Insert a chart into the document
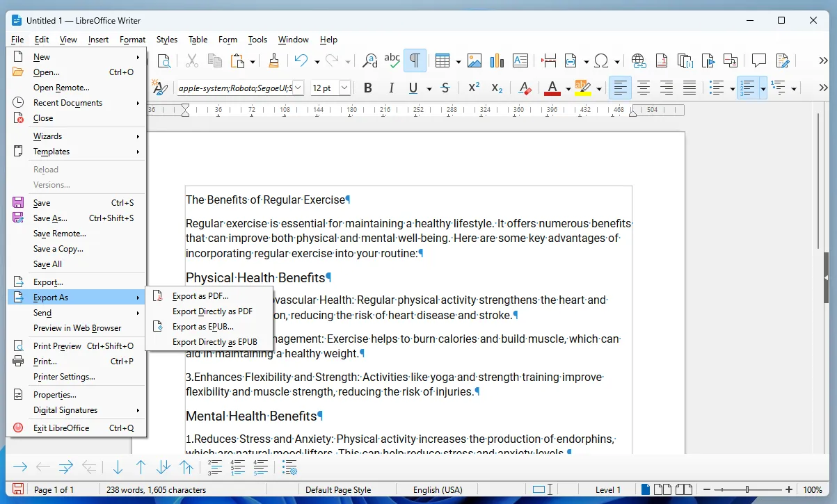This screenshot has width=837, height=504. click(x=497, y=60)
